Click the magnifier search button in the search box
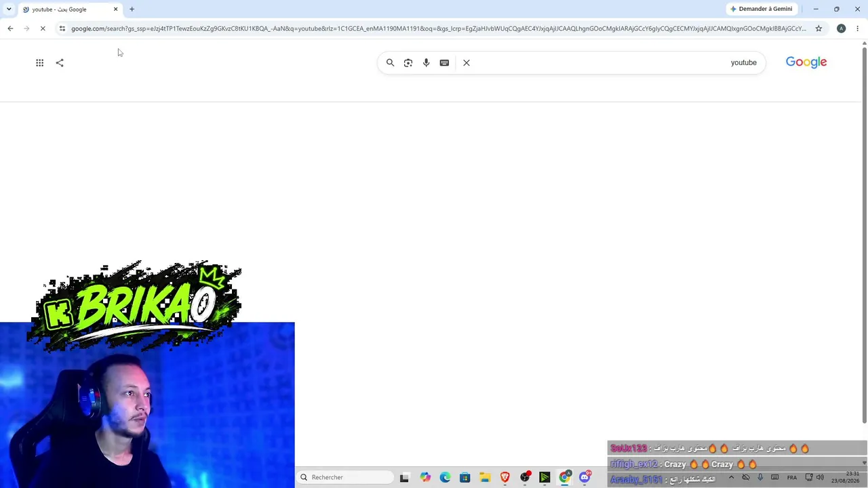The width and height of the screenshot is (868, 488). point(390,62)
